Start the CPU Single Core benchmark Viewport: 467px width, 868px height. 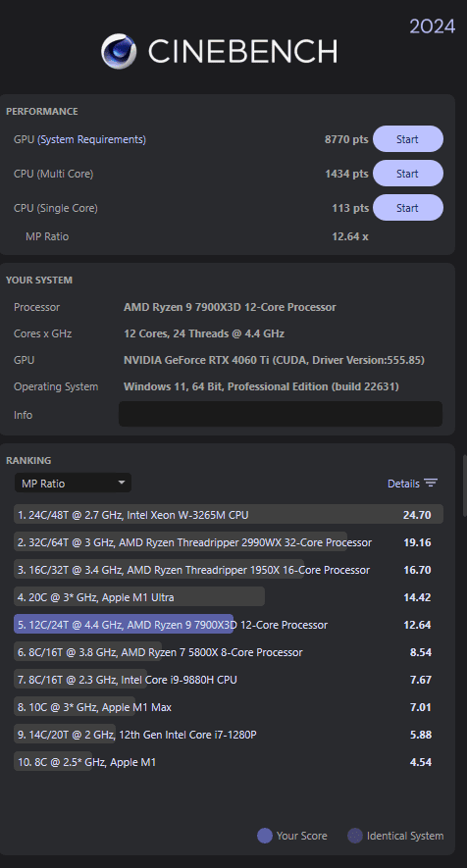408,208
